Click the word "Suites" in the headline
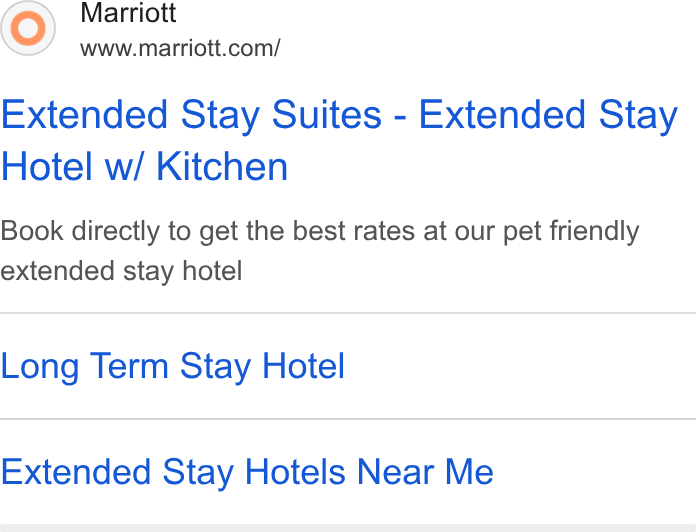The width and height of the screenshot is (696, 532). point(327,114)
